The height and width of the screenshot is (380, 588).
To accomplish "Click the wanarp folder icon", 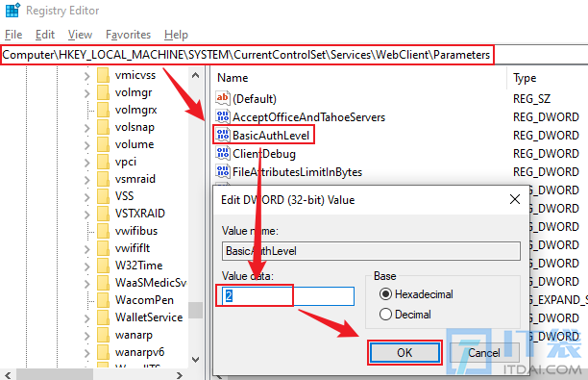I will tap(103, 334).
